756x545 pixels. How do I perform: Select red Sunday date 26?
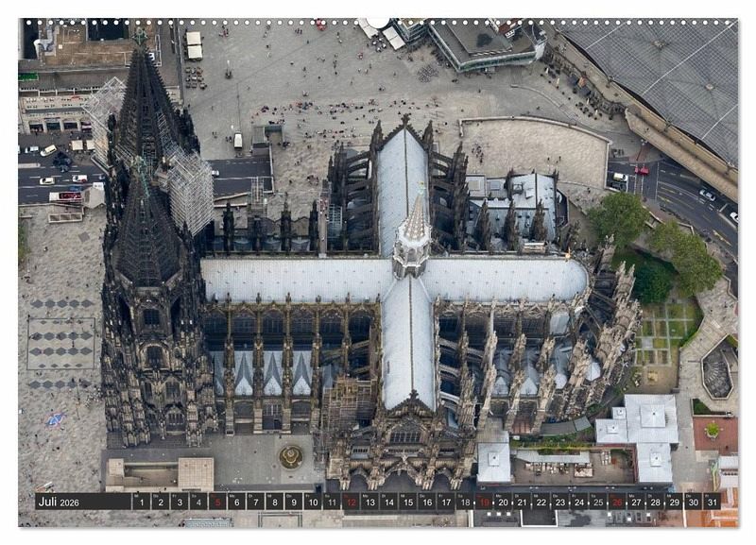[618, 502]
